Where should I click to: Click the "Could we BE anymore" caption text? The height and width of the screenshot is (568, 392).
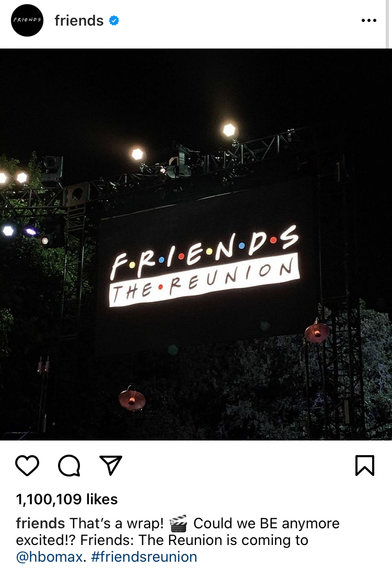(266, 524)
